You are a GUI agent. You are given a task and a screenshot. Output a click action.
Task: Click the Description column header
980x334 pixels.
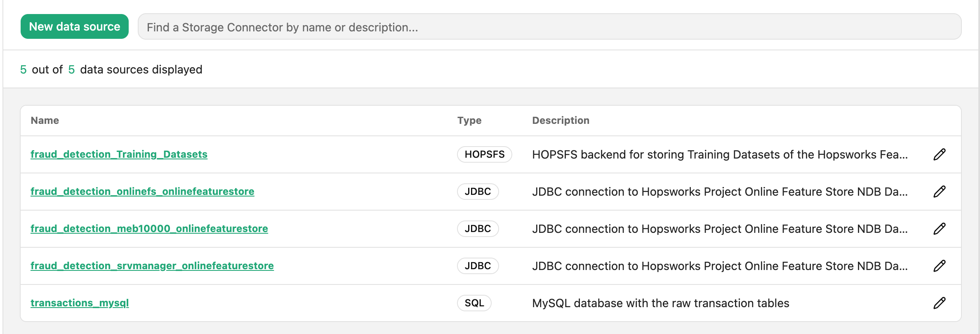click(x=561, y=121)
